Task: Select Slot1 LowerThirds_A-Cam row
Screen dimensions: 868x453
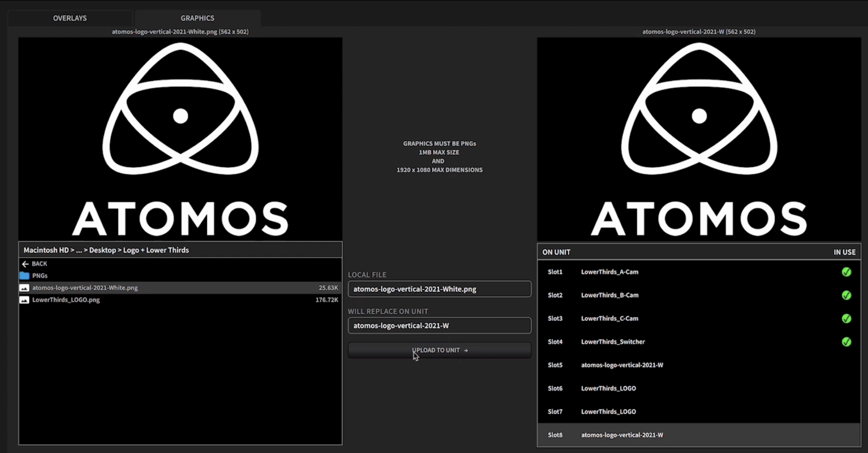Action: click(699, 272)
